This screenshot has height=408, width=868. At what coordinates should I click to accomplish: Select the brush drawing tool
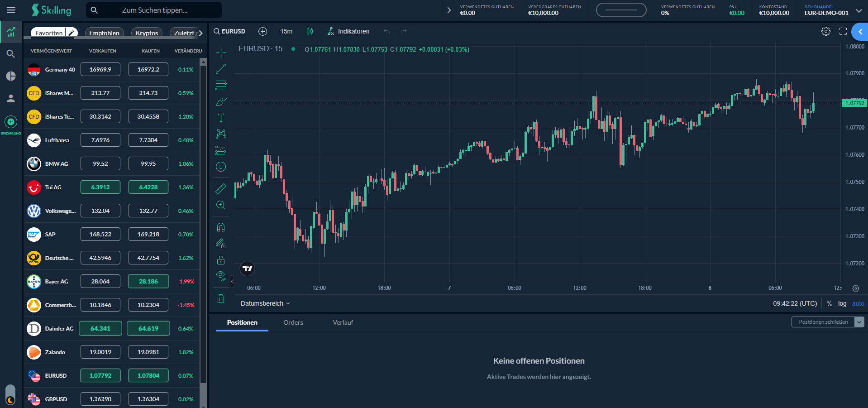point(221,101)
